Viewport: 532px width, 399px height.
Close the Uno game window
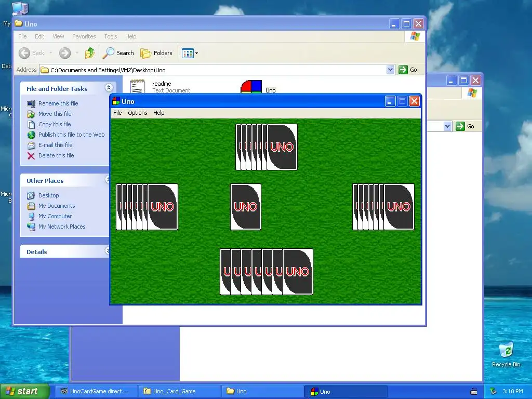pos(414,101)
